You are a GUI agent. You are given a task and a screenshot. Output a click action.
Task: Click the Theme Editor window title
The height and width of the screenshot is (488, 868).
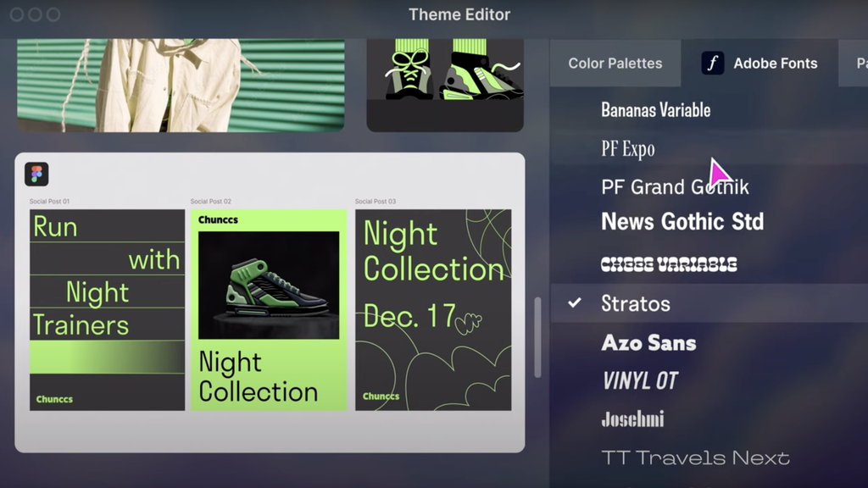click(x=459, y=14)
